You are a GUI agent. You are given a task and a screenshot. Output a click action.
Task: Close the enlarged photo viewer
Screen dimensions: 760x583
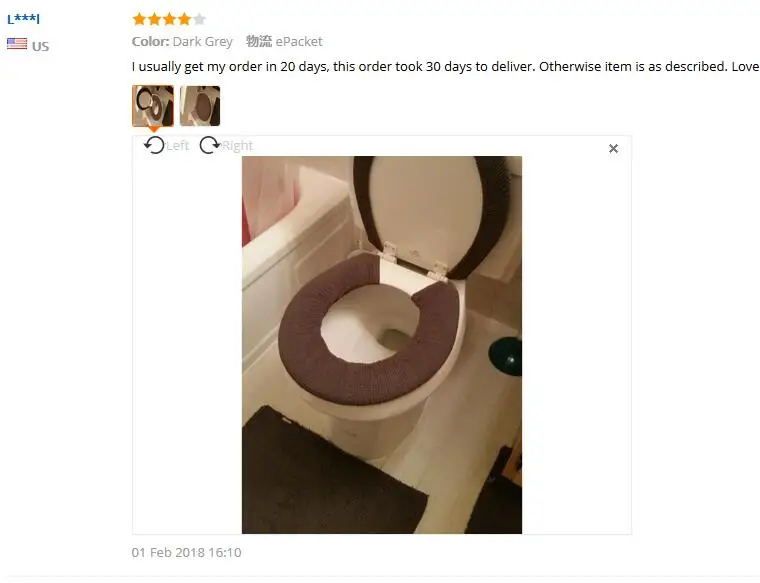613,148
